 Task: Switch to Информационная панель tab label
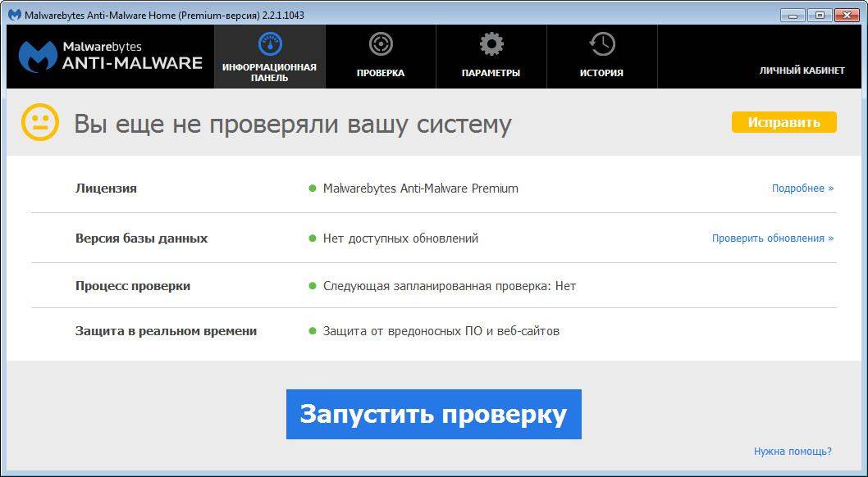[270, 72]
